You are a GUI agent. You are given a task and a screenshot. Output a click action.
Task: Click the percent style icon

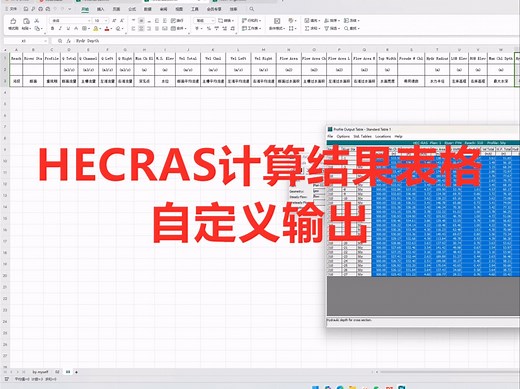(x=209, y=29)
